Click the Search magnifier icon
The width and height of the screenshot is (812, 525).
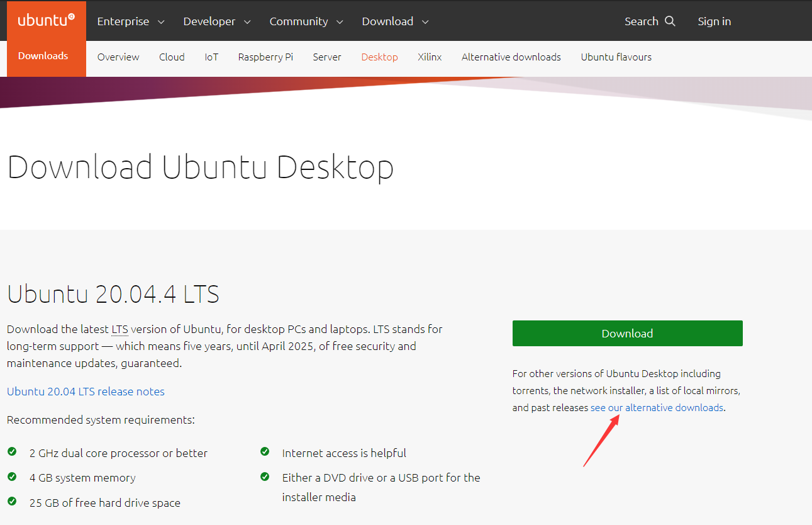(670, 21)
